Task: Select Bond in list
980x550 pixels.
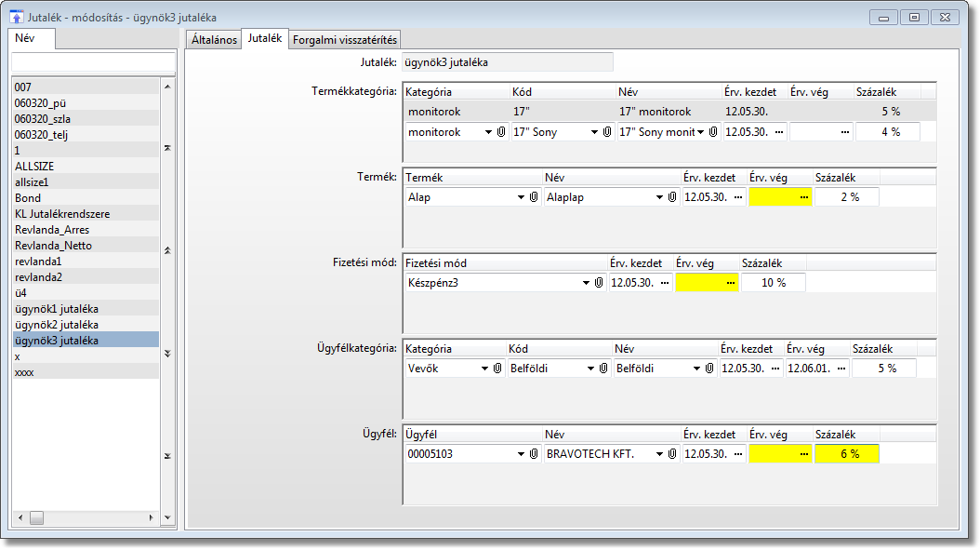Action: (x=86, y=197)
